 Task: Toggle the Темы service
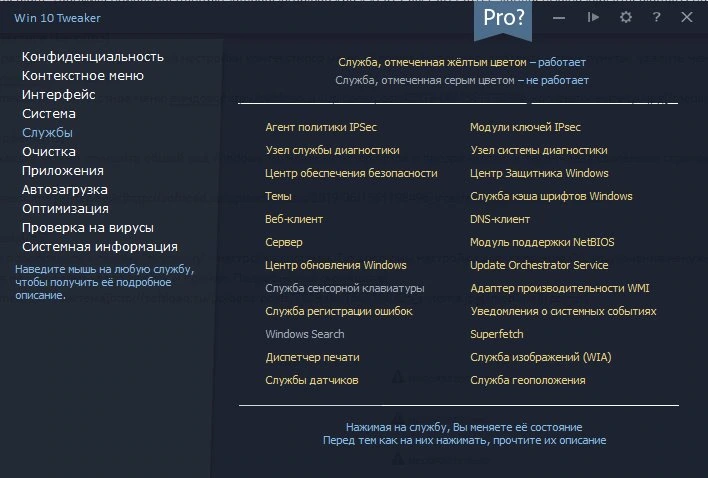point(278,196)
